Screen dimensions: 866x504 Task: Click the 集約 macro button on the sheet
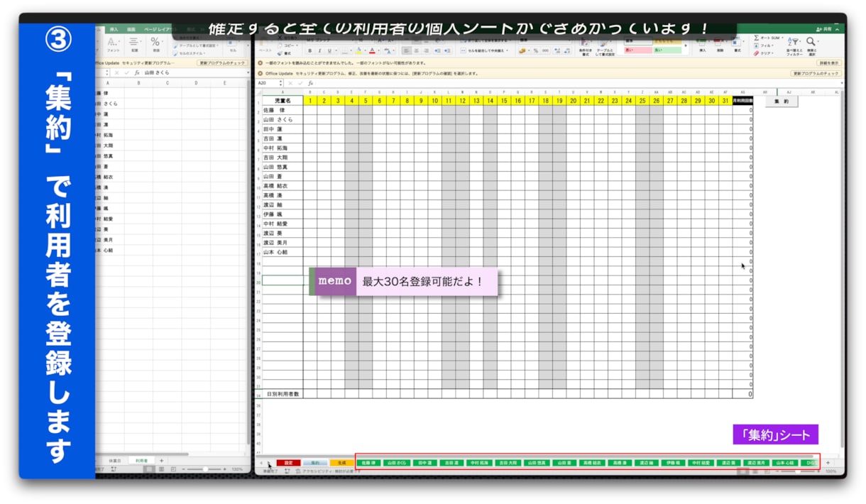(781, 102)
